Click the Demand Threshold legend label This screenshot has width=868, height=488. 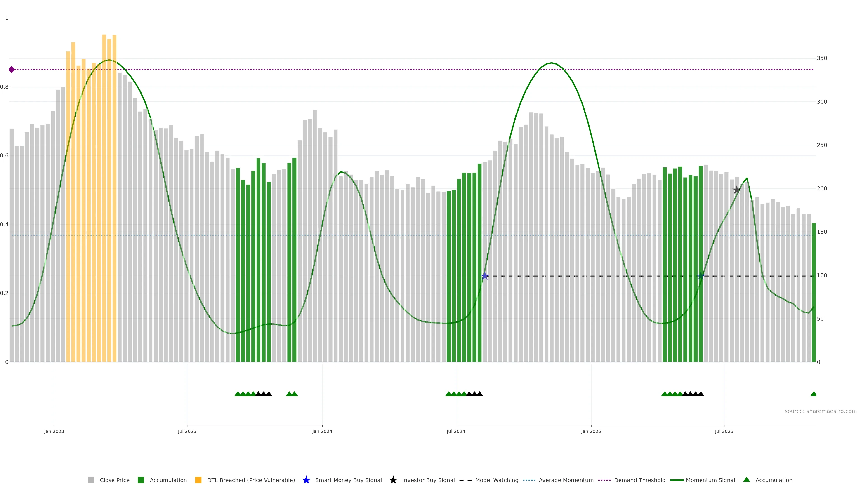639,480
